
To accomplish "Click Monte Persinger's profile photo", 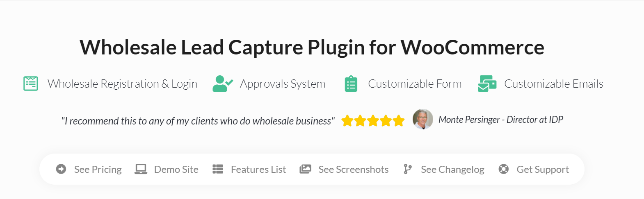I will 423,119.
